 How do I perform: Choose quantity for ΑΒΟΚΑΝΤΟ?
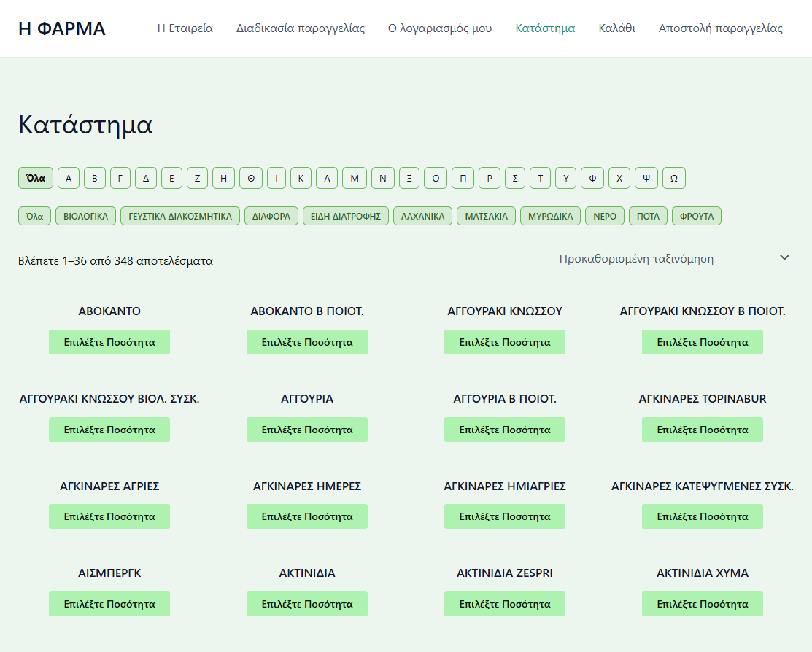click(109, 342)
